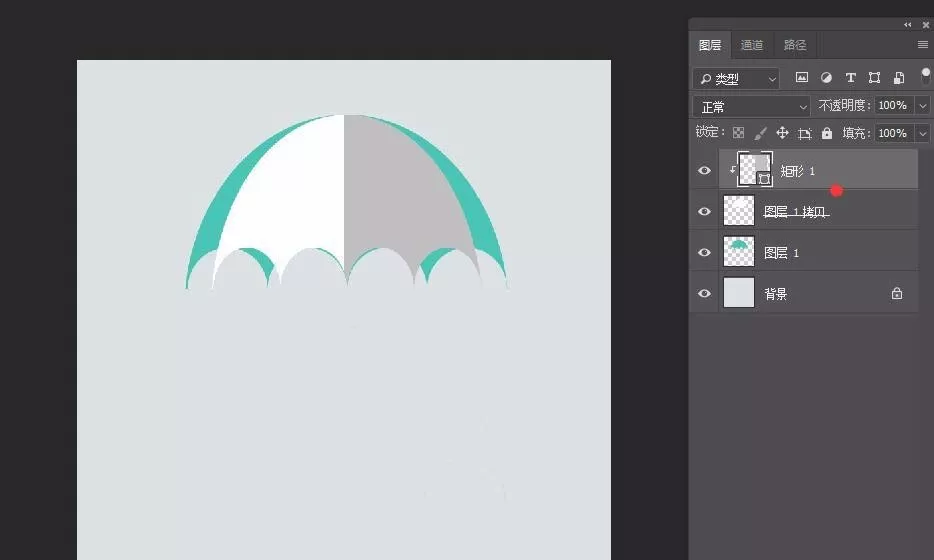Open the layers panel menu icon
This screenshot has height=560, width=934.
923,45
